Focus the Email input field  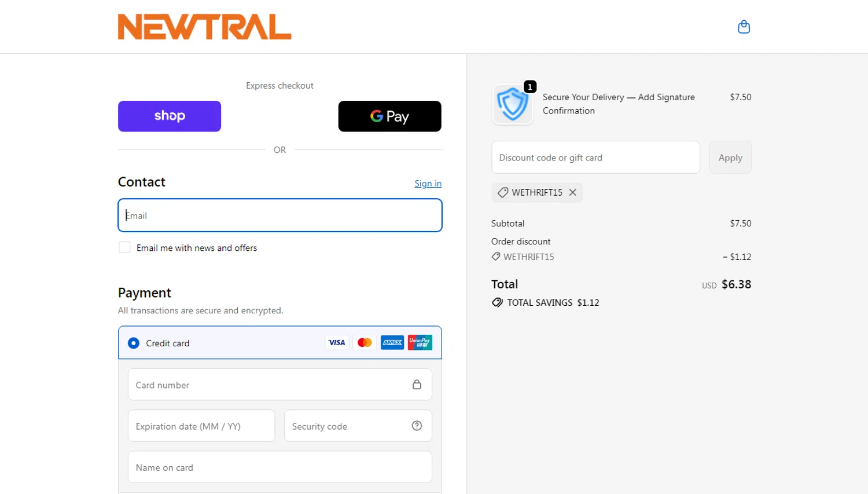[x=280, y=215]
